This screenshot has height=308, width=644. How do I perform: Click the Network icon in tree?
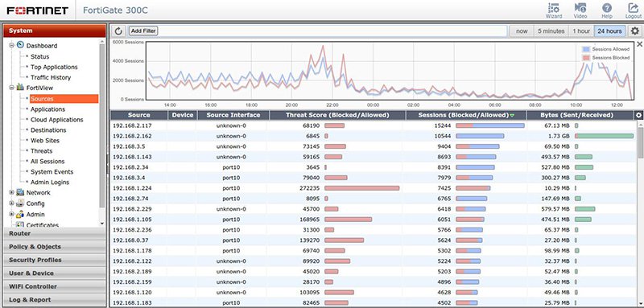point(20,192)
